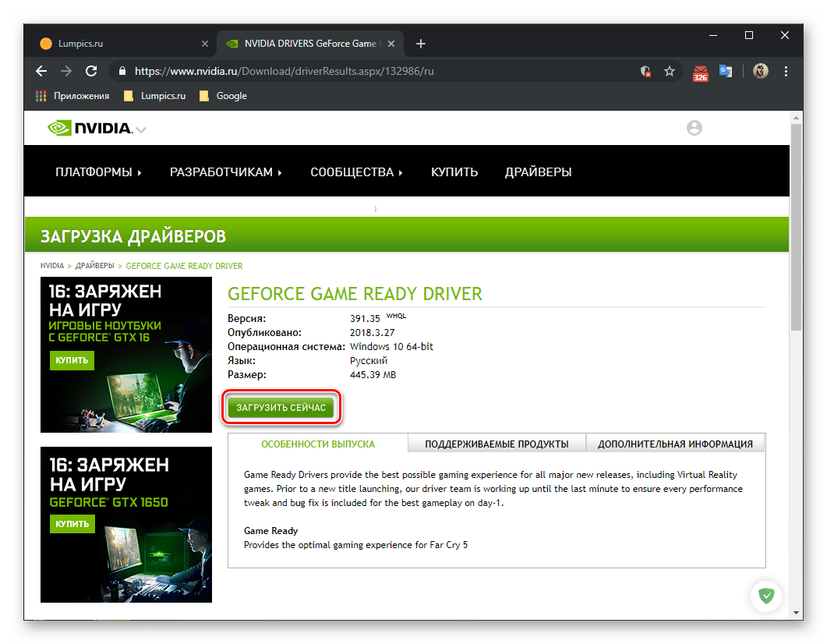This screenshot has width=827, height=644.
Task: Expand the РАЗРАБОТЧИКАМ dropdown menu
Action: coord(225,172)
